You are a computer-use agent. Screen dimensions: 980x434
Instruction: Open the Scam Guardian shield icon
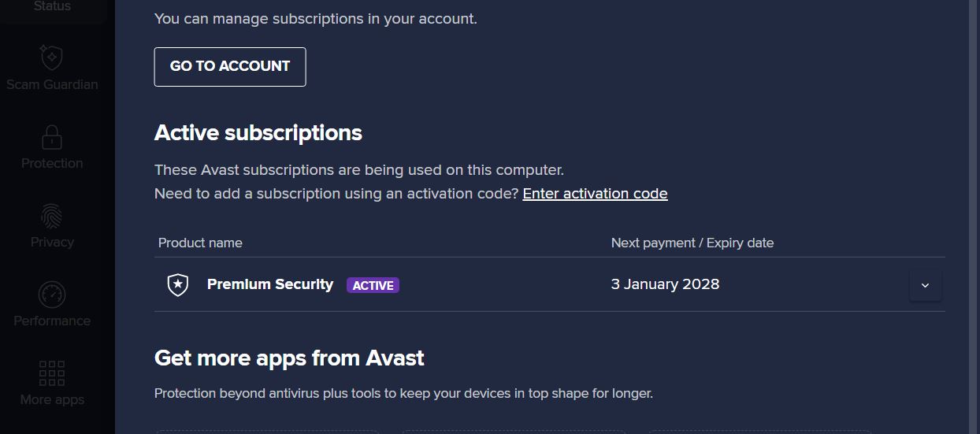click(52, 57)
